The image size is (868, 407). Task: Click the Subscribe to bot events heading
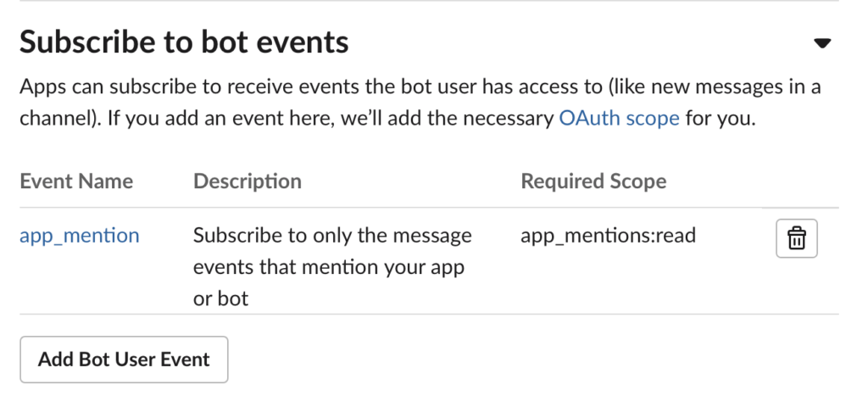(x=184, y=42)
